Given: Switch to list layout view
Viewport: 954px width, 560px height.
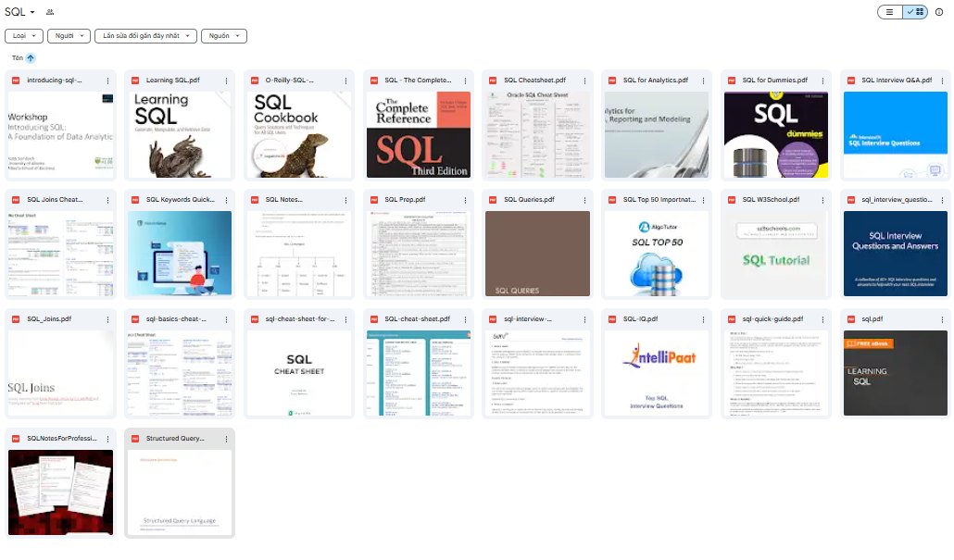Looking at the screenshot, I should click(x=889, y=12).
